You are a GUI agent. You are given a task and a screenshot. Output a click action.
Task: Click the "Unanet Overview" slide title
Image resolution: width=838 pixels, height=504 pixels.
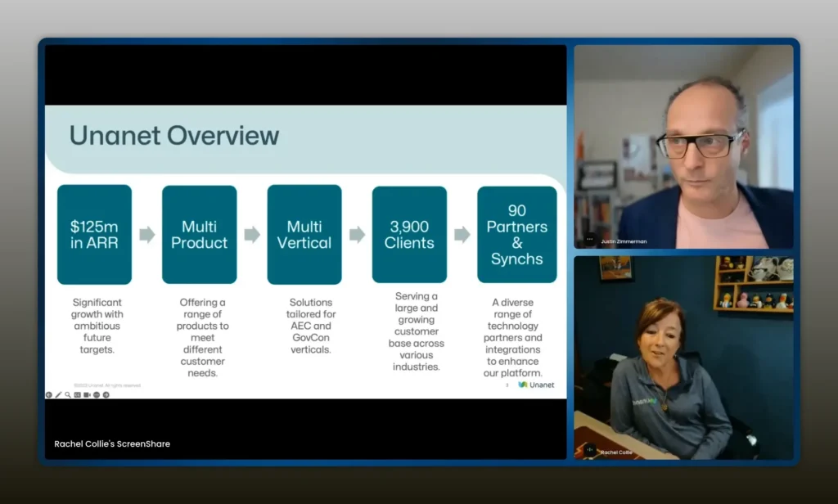[173, 135]
